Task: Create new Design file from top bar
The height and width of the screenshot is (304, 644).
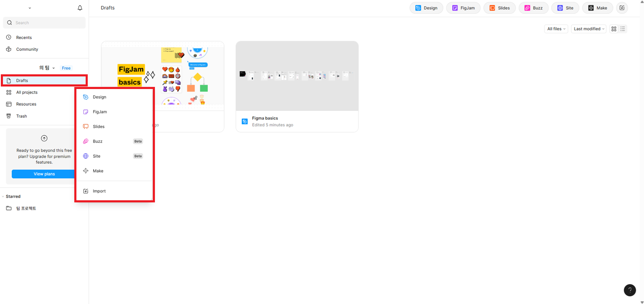Action: (x=426, y=8)
